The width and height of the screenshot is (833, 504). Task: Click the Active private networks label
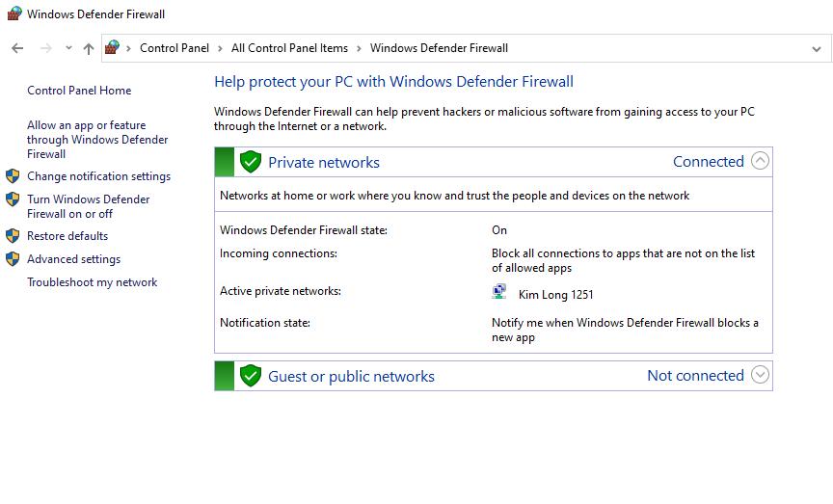click(x=281, y=291)
